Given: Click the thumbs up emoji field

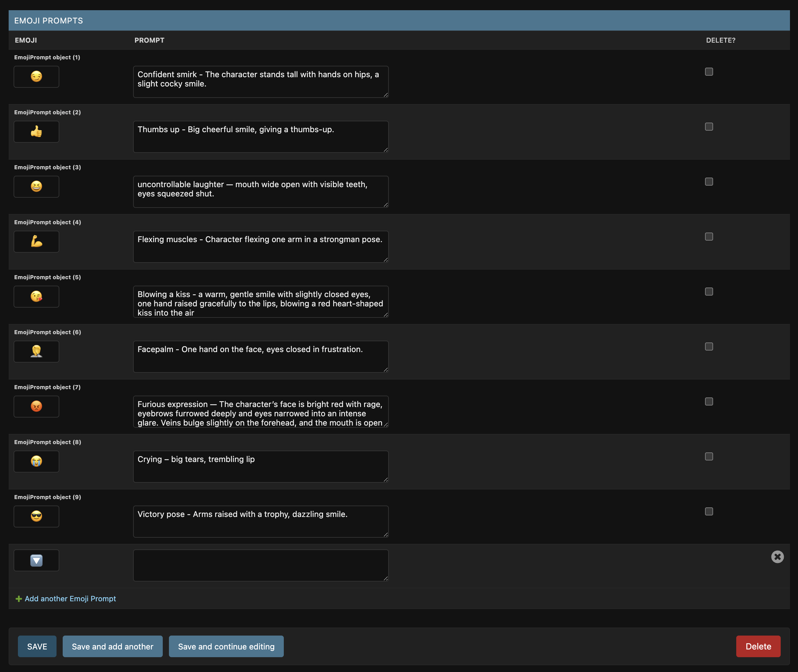Looking at the screenshot, I should [x=36, y=132].
